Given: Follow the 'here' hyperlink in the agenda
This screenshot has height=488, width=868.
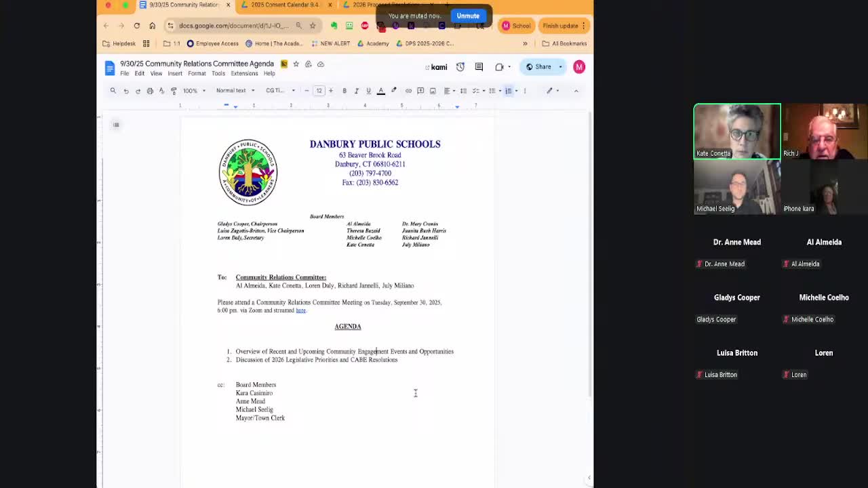Looking at the screenshot, I should coord(300,310).
